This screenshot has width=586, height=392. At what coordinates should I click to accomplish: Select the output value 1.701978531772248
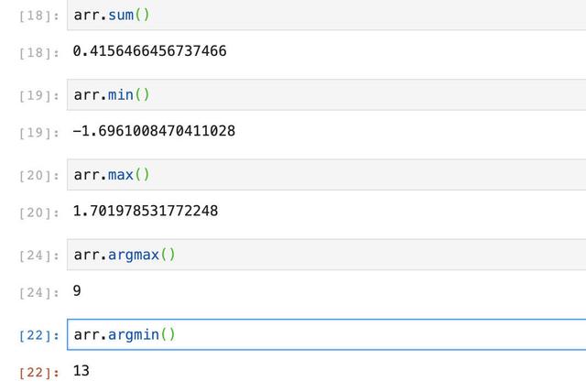tap(146, 212)
